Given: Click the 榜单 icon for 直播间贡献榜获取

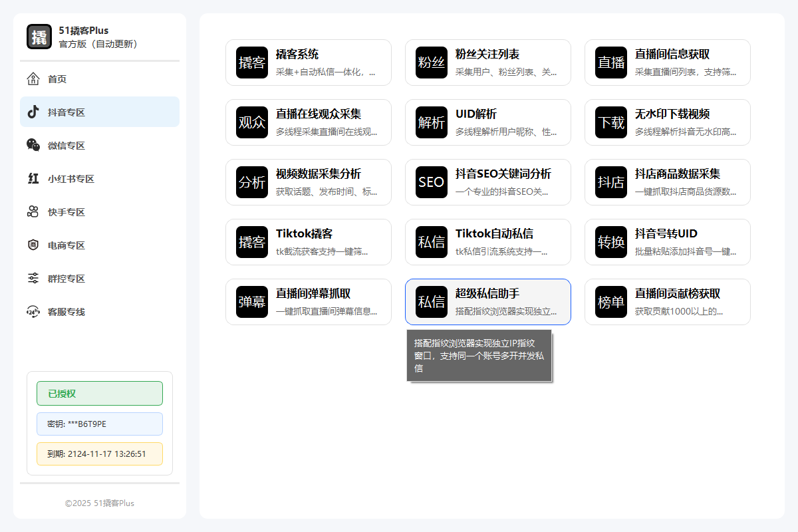Looking at the screenshot, I should tap(611, 302).
